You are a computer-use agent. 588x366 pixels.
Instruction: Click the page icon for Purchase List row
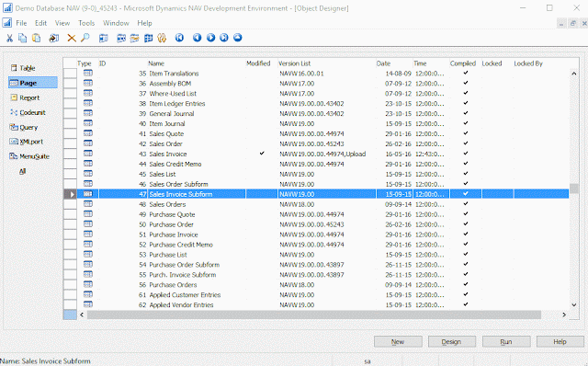tap(88, 254)
